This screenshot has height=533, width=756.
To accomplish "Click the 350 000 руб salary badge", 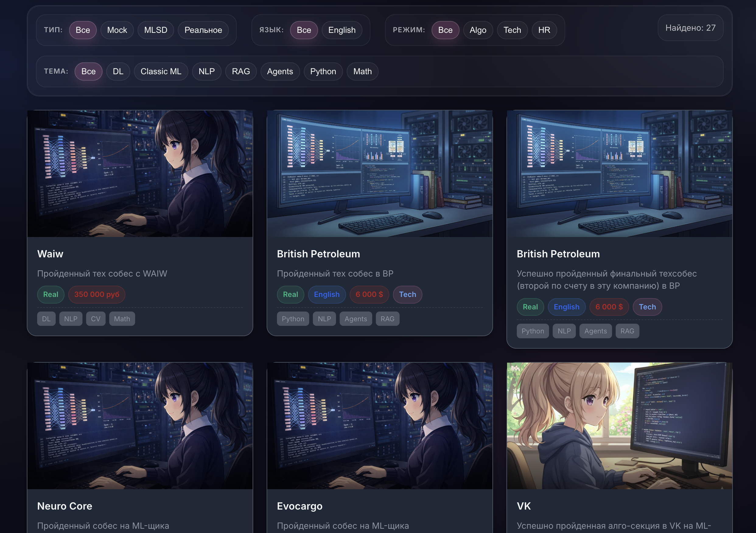I will [97, 294].
